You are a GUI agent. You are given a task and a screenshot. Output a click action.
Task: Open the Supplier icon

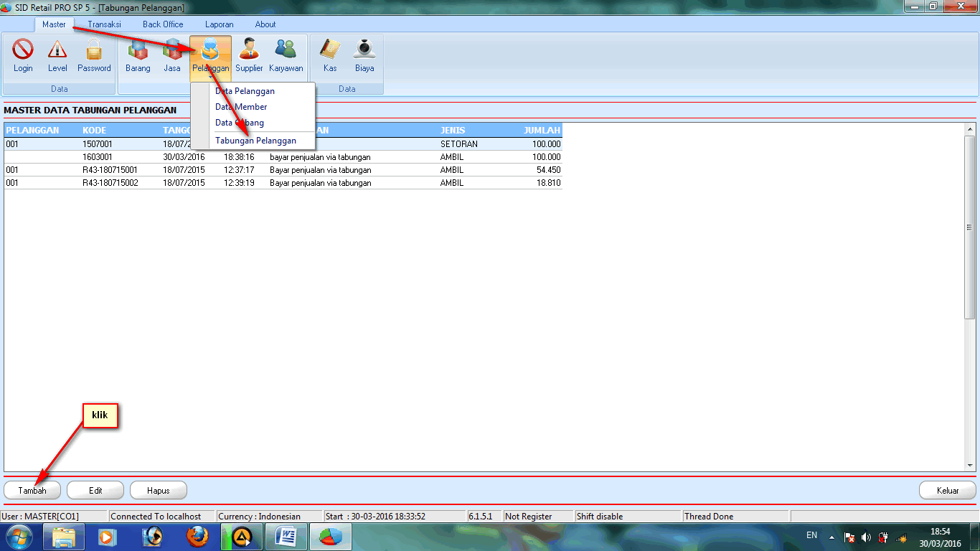tap(249, 56)
